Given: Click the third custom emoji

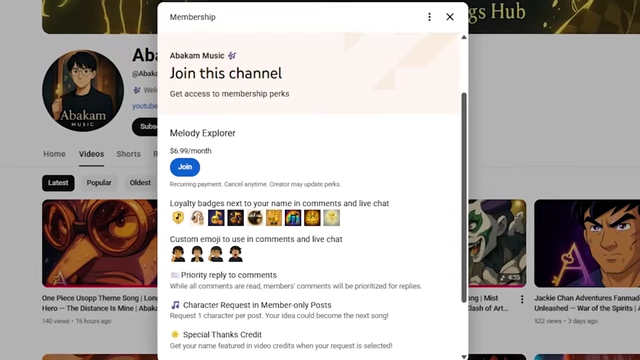Looking at the screenshot, I should [x=216, y=254].
